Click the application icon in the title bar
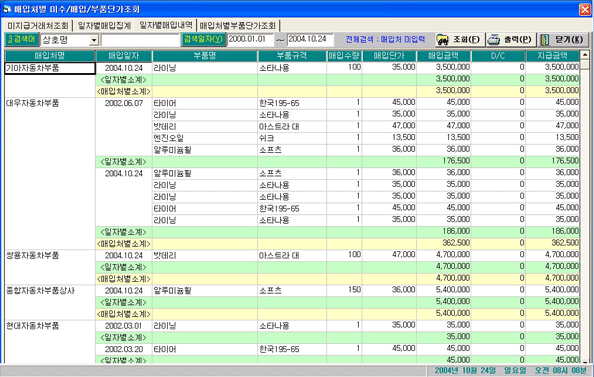This screenshot has width=594, height=377. (7, 9)
